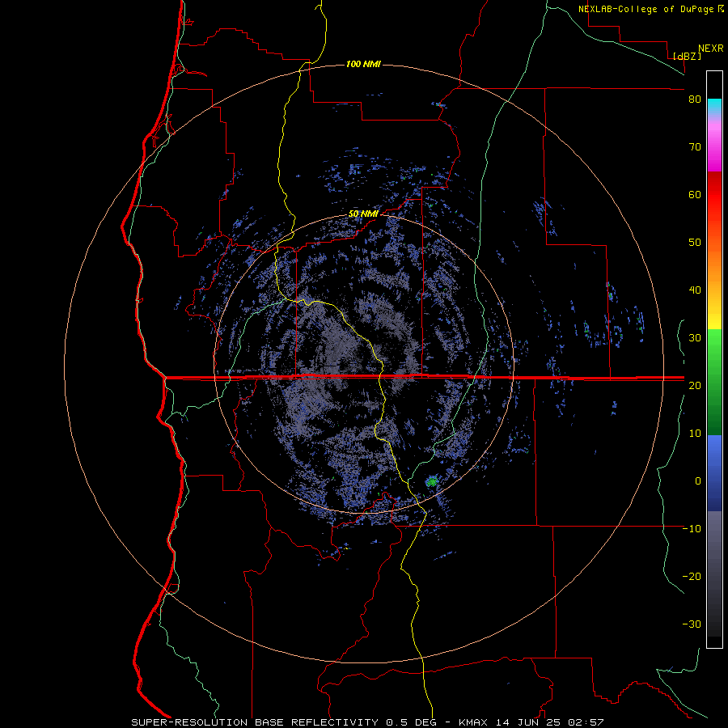Click the [dBZ] unit label
This screenshot has width=728, height=728.
[687, 56]
